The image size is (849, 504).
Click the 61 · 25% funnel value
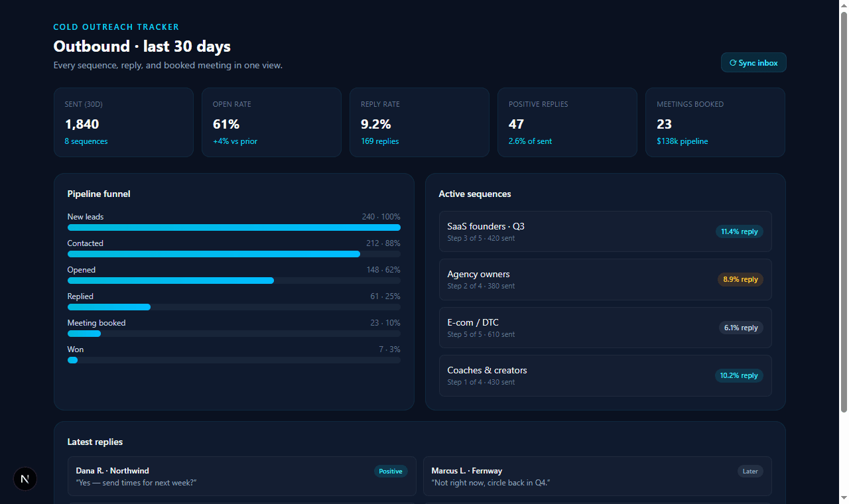click(385, 296)
